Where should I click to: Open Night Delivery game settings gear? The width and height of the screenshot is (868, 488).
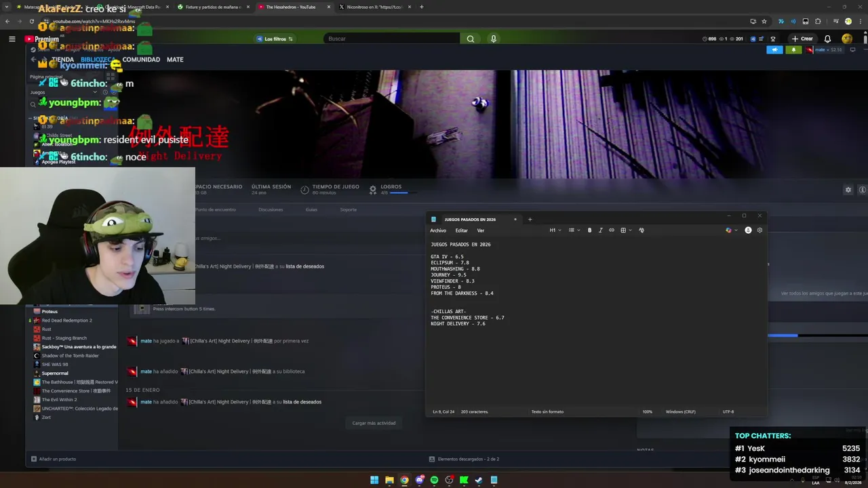click(848, 190)
